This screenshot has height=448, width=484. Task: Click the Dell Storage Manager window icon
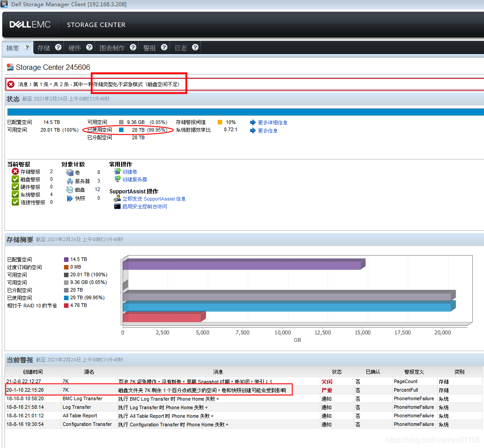point(4,5)
